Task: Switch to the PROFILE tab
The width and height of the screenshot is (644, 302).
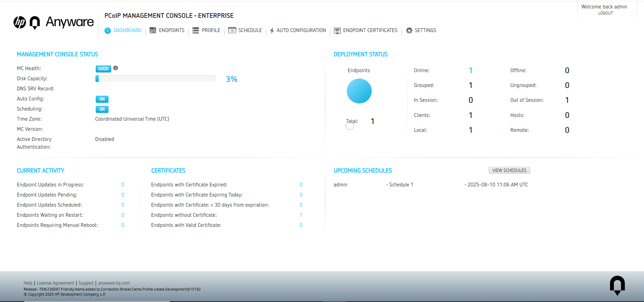Action: [211, 30]
